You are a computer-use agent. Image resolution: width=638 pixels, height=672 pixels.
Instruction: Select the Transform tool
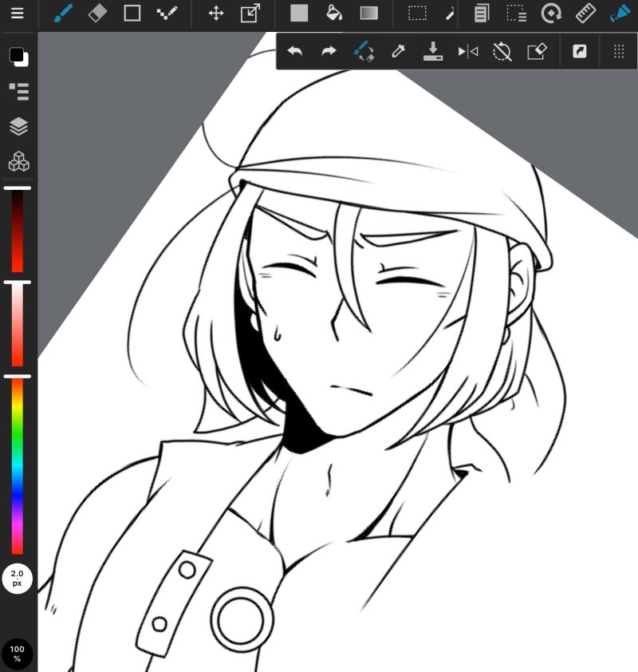pos(250,13)
